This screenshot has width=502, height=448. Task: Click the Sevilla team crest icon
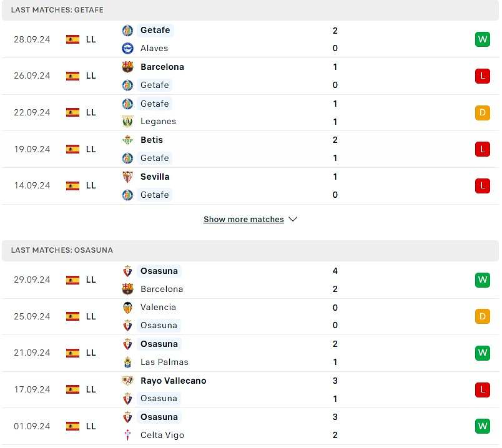[x=127, y=177]
